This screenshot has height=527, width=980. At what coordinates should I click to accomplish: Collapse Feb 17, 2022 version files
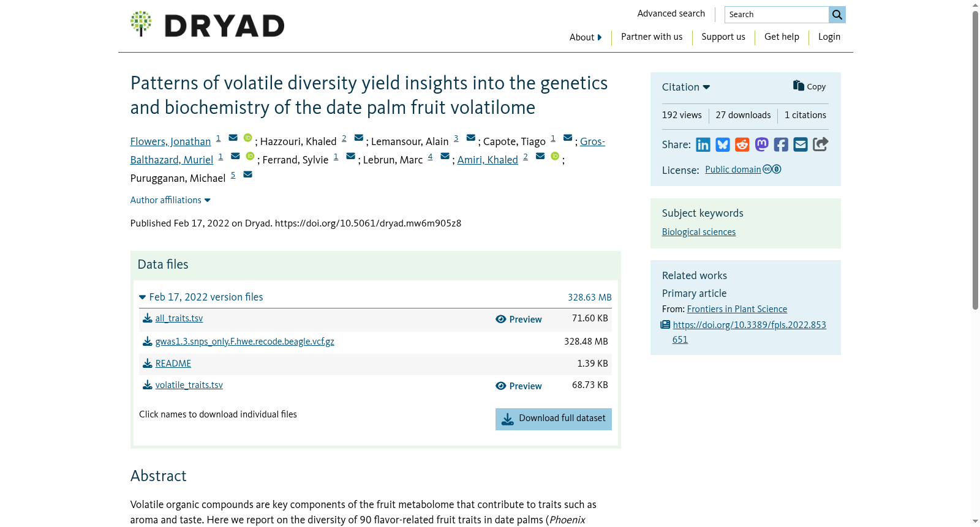click(201, 297)
